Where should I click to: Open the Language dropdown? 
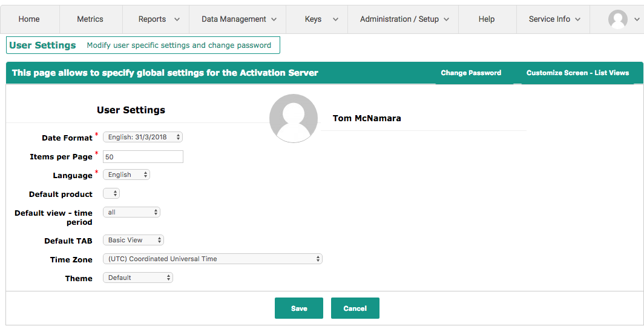click(x=126, y=175)
